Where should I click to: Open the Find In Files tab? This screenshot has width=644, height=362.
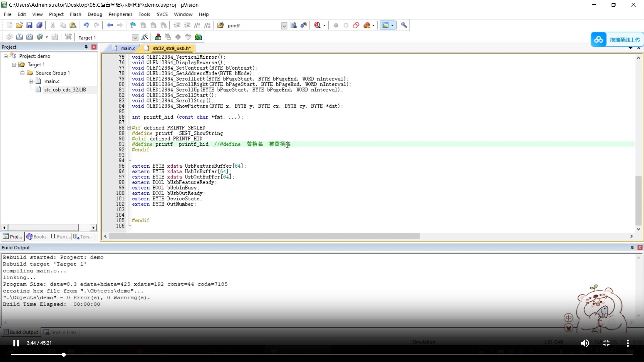click(x=60, y=332)
